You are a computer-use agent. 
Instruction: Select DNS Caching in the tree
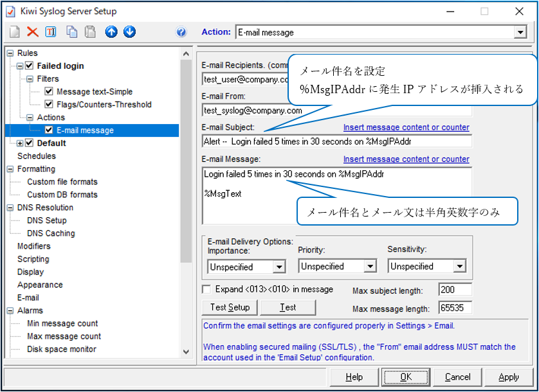pos(51,233)
